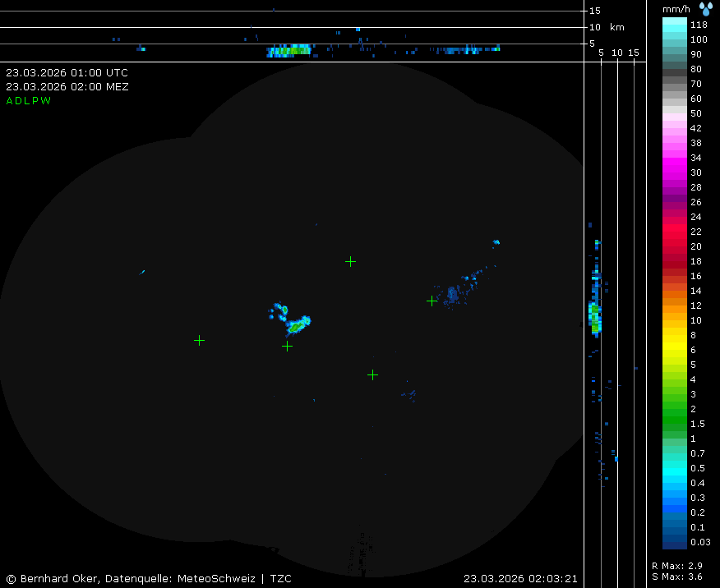Click the mm/h unit label

pyautogui.click(x=678, y=9)
